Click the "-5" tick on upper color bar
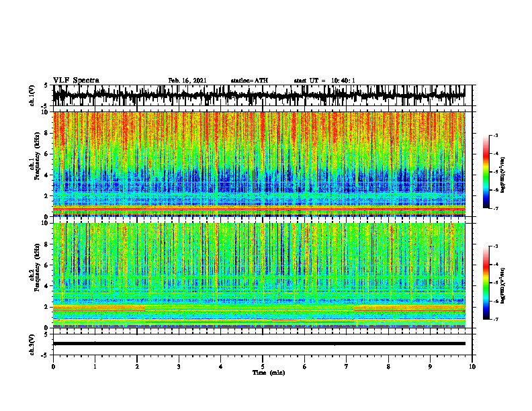 point(496,172)
